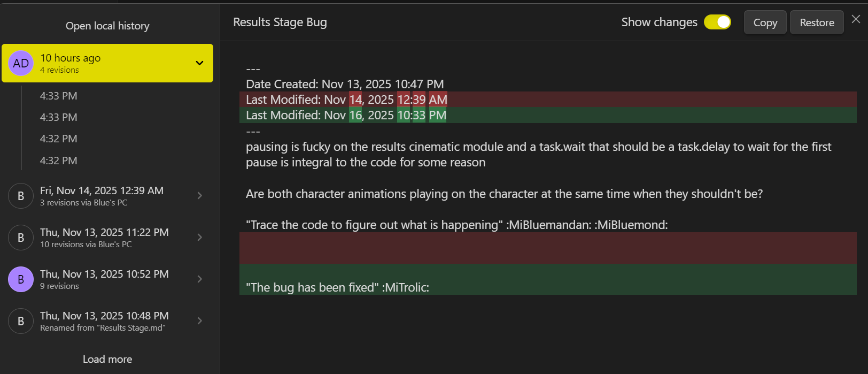The height and width of the screenshot is (374, 868).
Task: Click the purple B avatar for 10:52 PM
Action: pyautogui.click(x=21, y=279)
